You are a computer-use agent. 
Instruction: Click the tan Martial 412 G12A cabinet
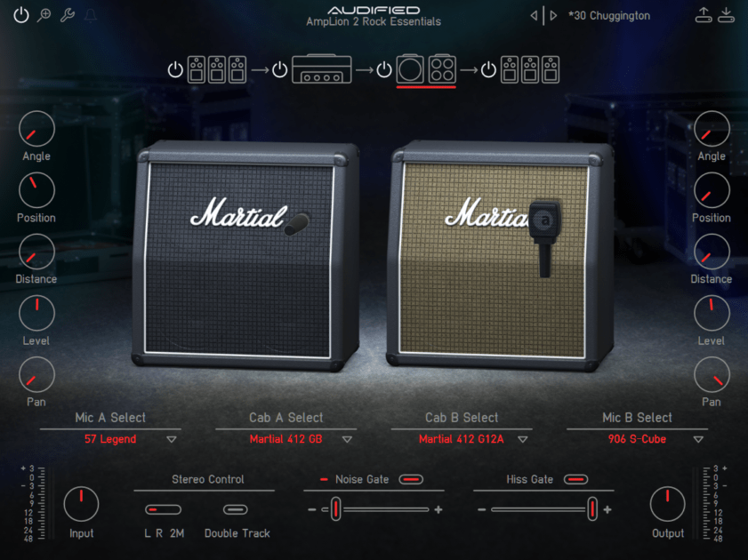pyautogui.click(x=498, y=255)
